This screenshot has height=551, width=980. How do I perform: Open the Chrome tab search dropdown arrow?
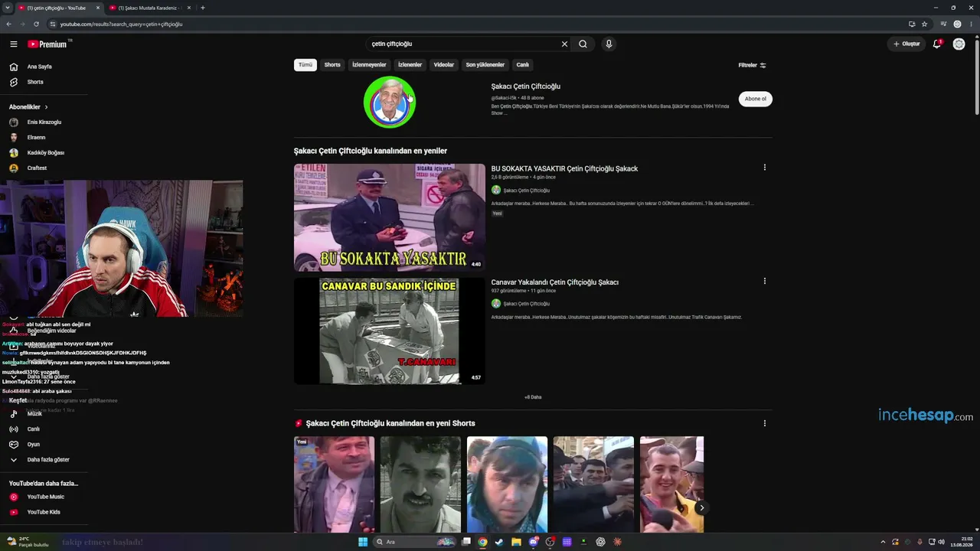pos(8,8)
